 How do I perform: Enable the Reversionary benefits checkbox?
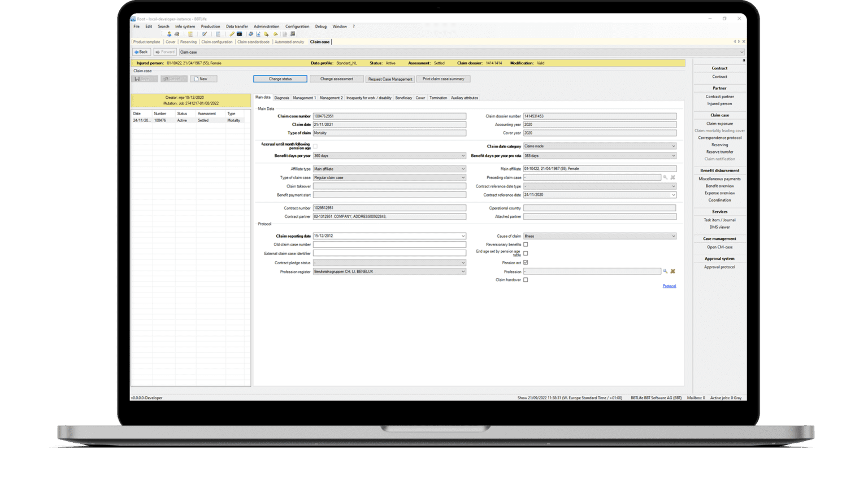(x=526, y=245)
